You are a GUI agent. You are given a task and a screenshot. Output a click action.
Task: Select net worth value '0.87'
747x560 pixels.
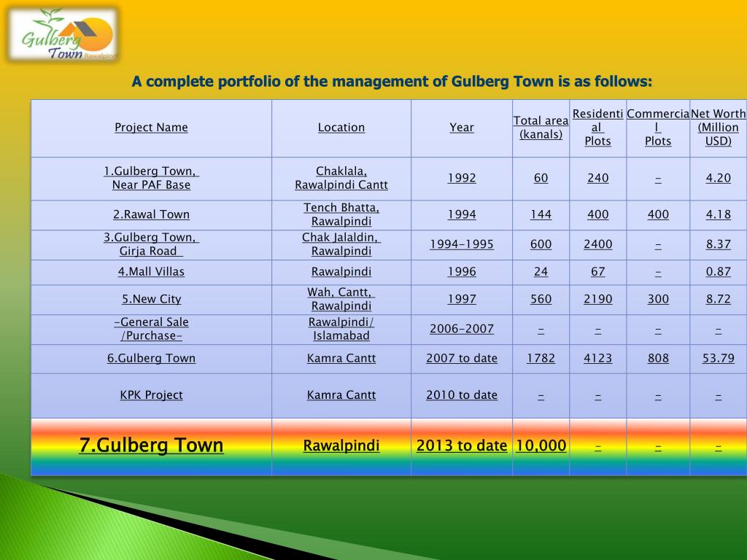coord(718,272)
